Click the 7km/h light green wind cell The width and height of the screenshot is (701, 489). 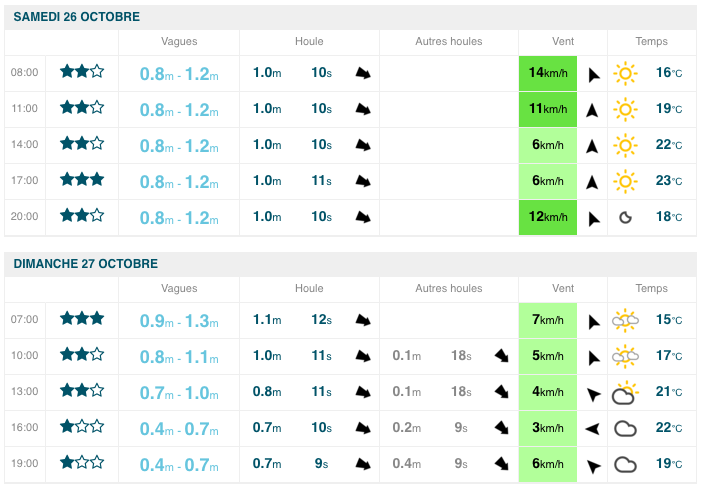pyautogui.click(x=549, y=320)
